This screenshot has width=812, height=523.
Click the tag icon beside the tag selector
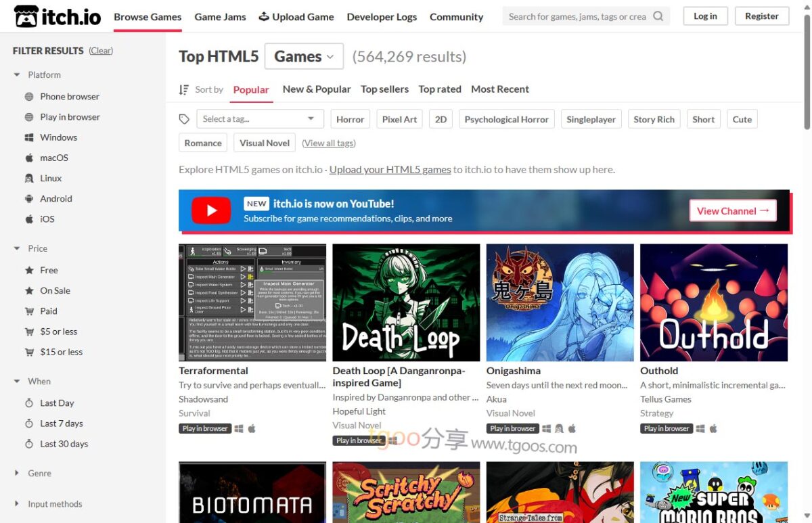click(184, 118)
